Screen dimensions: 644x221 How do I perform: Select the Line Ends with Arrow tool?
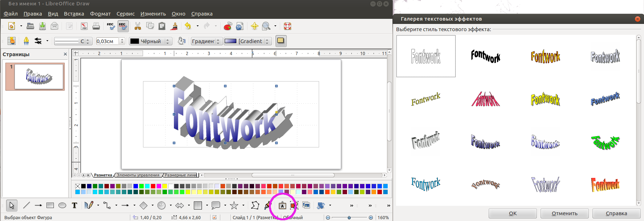pos(38,205)
